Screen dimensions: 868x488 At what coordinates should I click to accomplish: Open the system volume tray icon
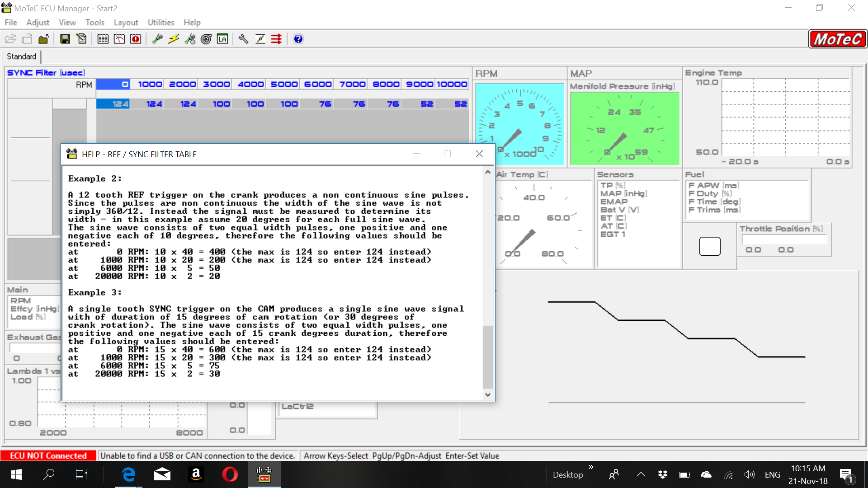click(750, 474)
